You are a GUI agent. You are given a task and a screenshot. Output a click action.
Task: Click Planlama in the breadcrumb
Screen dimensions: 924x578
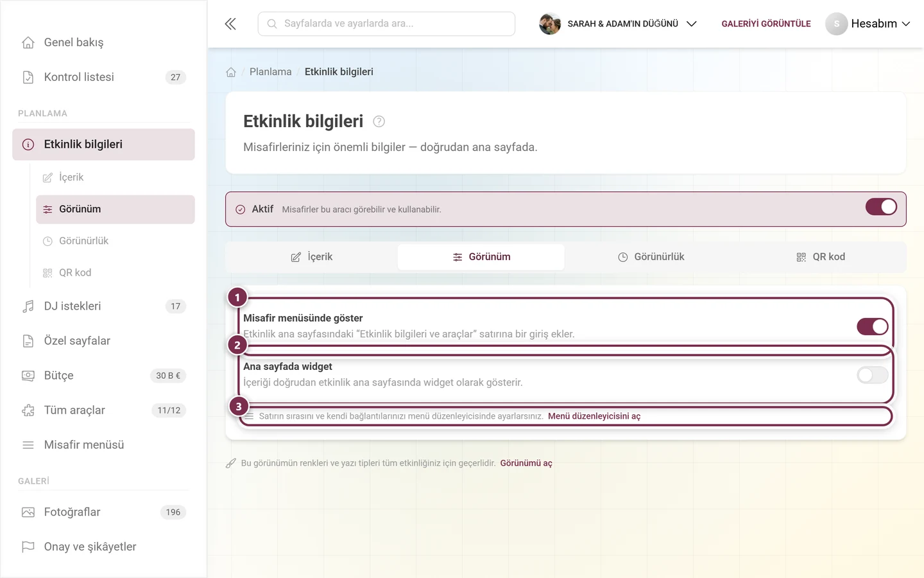270,72
